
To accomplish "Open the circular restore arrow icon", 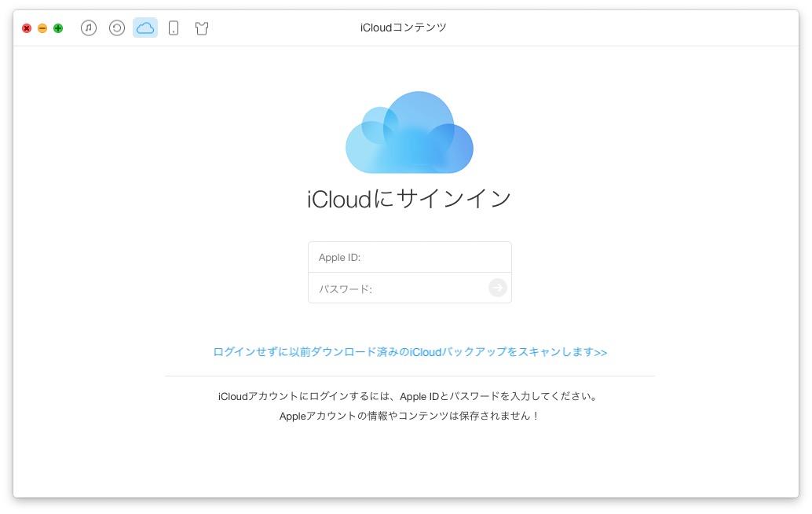I will pos(116,28).
